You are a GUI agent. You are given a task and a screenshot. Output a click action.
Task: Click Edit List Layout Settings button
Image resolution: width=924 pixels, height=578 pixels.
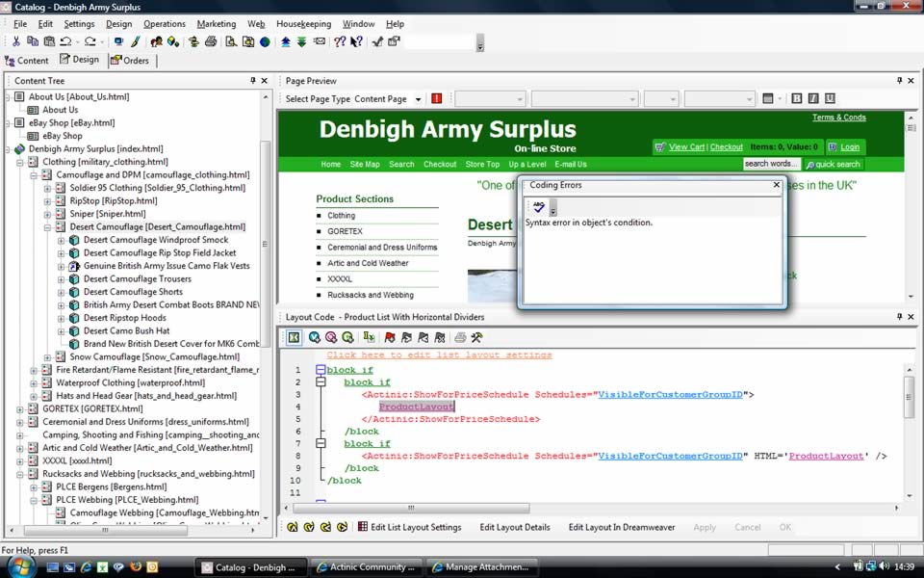coord(410,527)
